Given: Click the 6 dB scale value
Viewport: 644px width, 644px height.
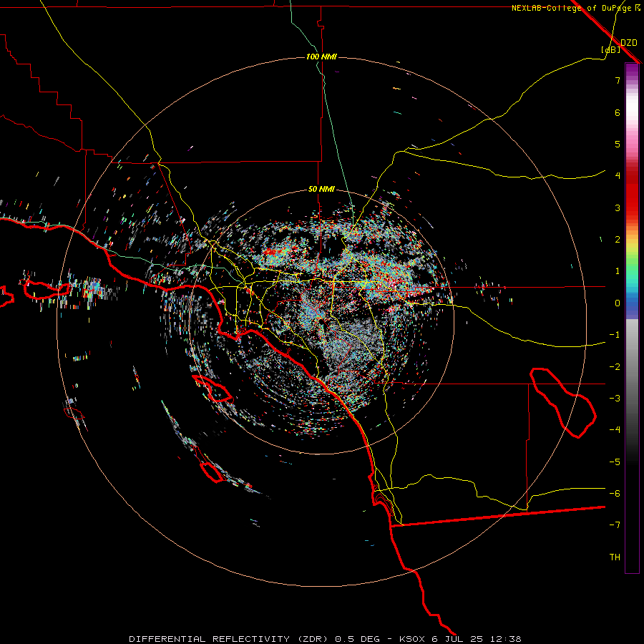Looking at the screenshot, I should coord(618,112).
